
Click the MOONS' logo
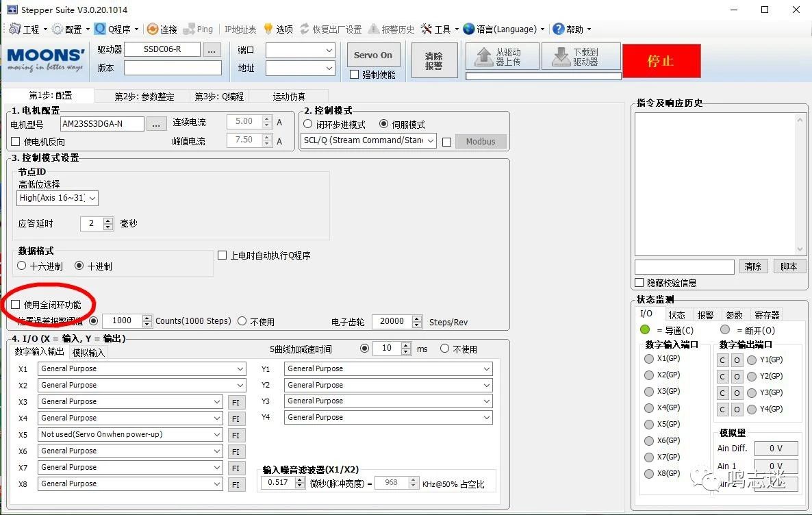click(x=46, y=60)
